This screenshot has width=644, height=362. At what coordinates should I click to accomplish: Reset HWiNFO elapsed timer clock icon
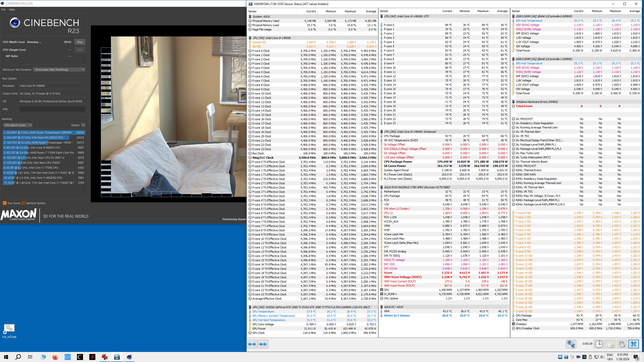click(x=599, y=344)
